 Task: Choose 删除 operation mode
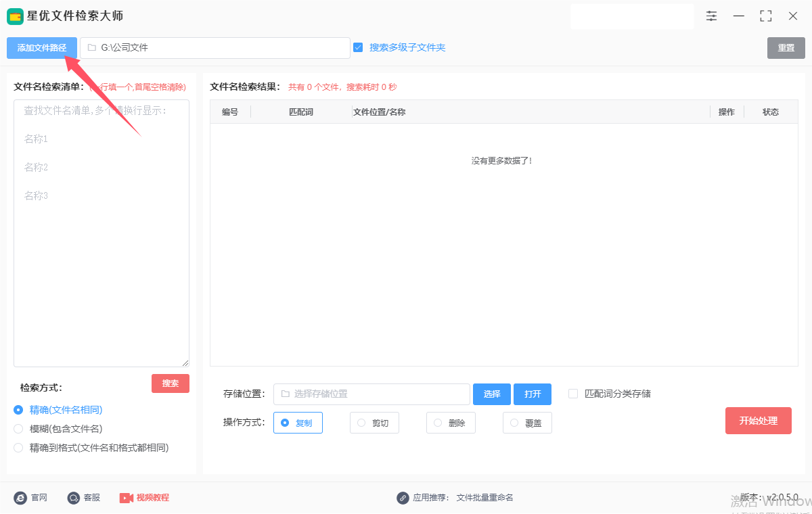(x=451, y=423)
